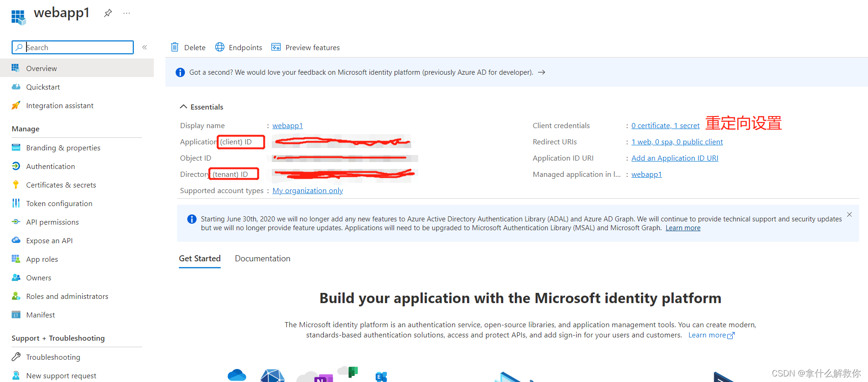Click Learn more under identity platform description
Image resolution: width=868 pixels, height=382 pixels.
tap(711, 335)
